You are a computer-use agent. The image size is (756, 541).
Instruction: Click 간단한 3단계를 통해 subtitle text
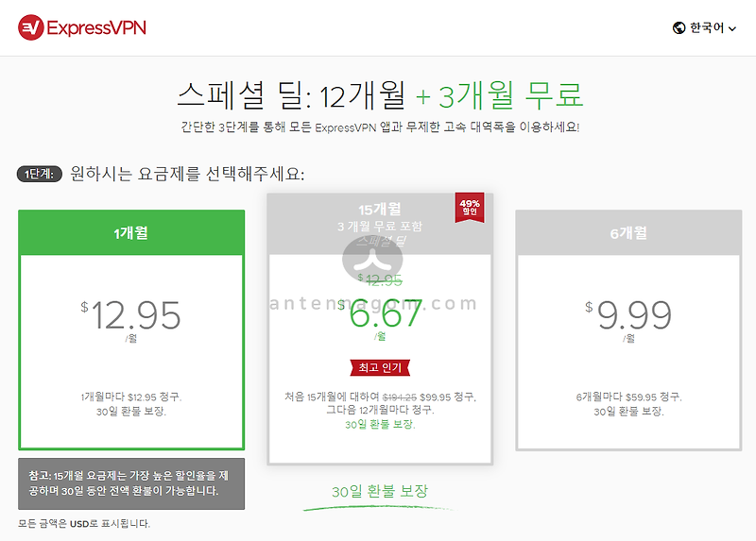tap(380, 127)
